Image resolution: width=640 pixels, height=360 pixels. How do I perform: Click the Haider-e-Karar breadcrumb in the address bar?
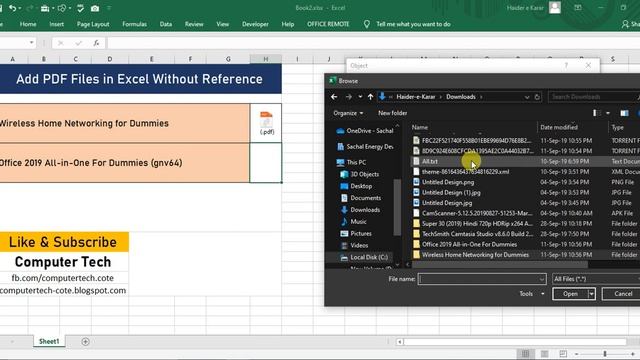[416, 97]
